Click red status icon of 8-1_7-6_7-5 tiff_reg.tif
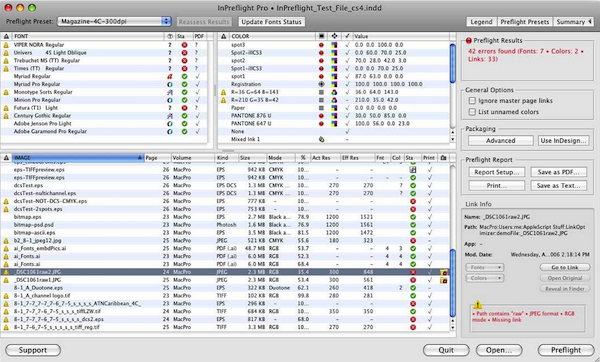 [413, 327]
